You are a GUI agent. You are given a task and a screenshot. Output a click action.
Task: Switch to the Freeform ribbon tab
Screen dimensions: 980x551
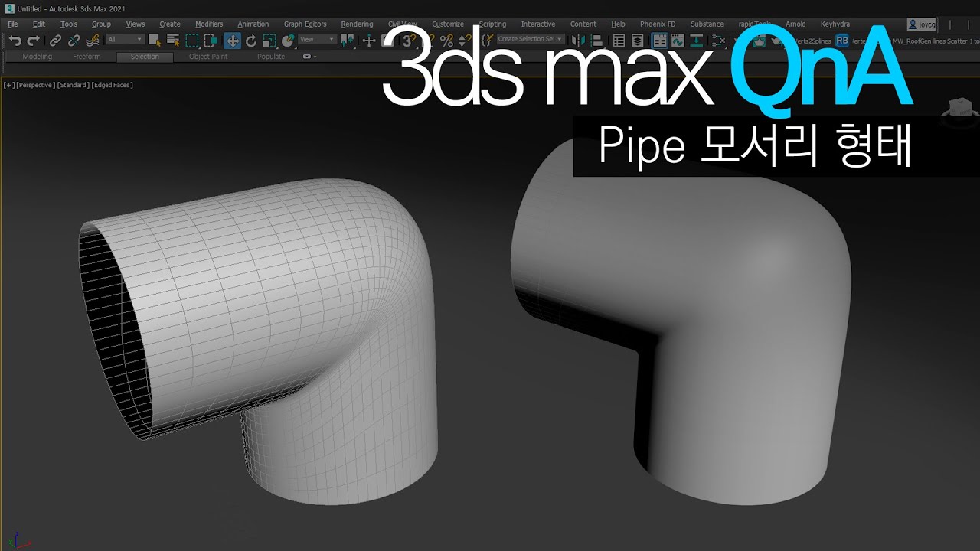point(87,57)
